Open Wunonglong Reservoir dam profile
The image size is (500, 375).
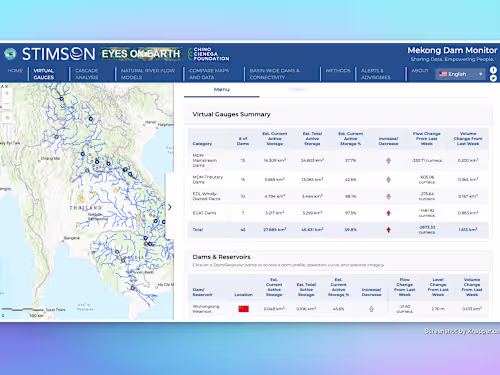[206, 309]
